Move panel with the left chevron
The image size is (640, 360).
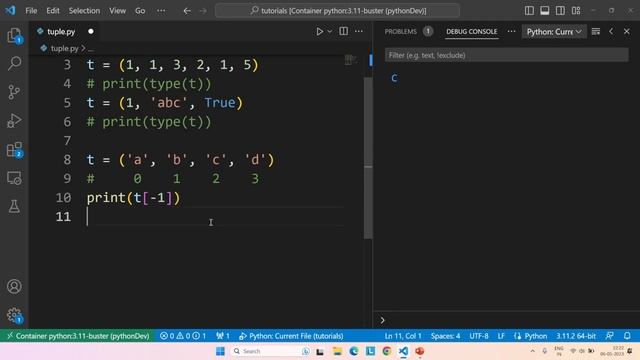pos(611,31)
